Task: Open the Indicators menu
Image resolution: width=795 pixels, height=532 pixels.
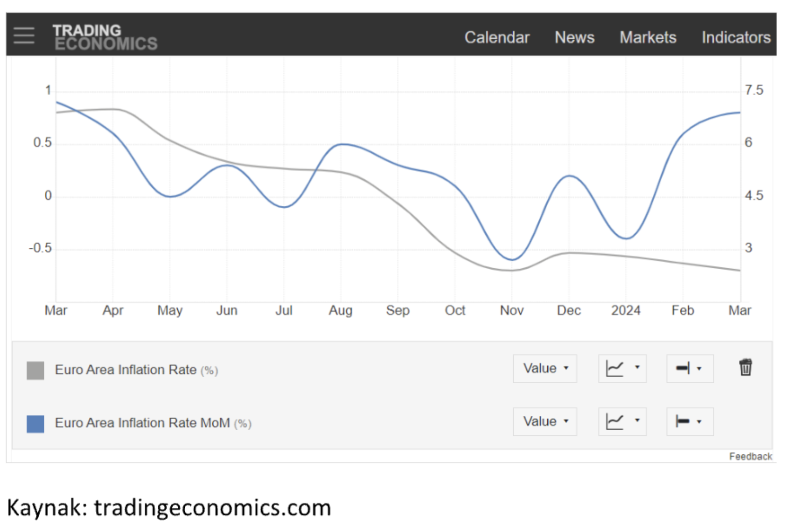Action: (x=736, y=37)
